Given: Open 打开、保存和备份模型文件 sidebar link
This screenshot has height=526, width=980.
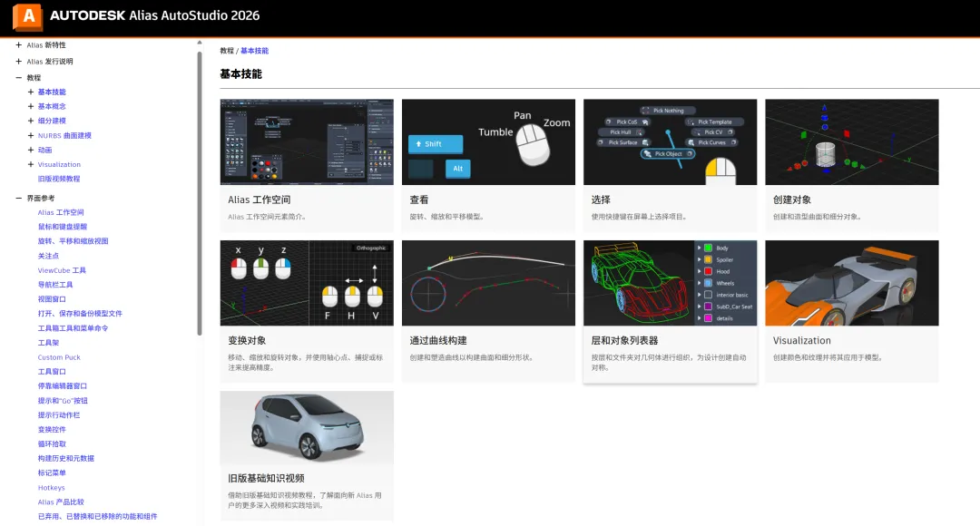Looking at the screenshot, I should point(80,314).
